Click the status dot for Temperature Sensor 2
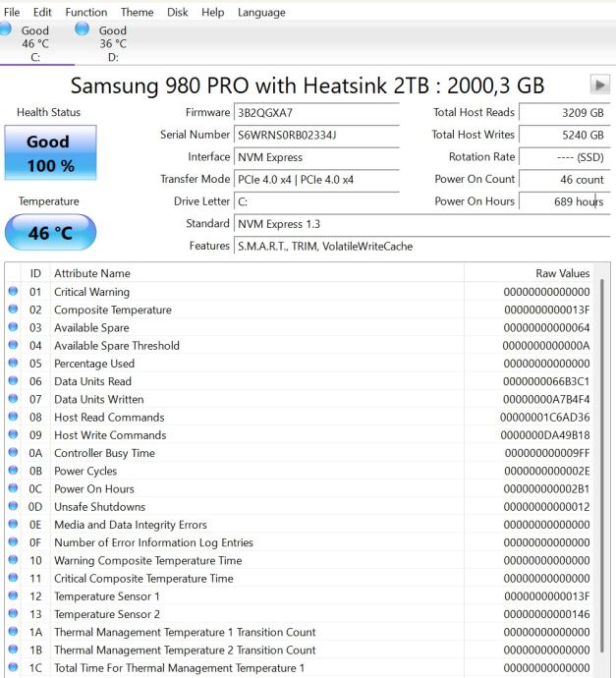Screen dimensions: 616x678 pos(13,613)
